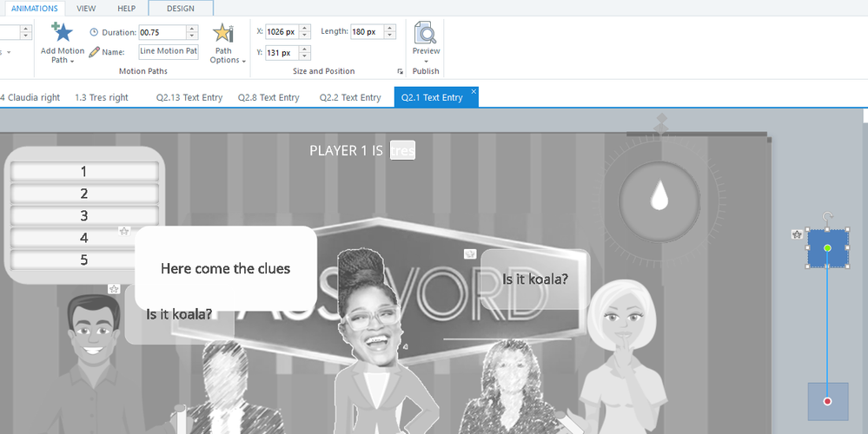Click the green motion path start point

click(x=827, y=248)
